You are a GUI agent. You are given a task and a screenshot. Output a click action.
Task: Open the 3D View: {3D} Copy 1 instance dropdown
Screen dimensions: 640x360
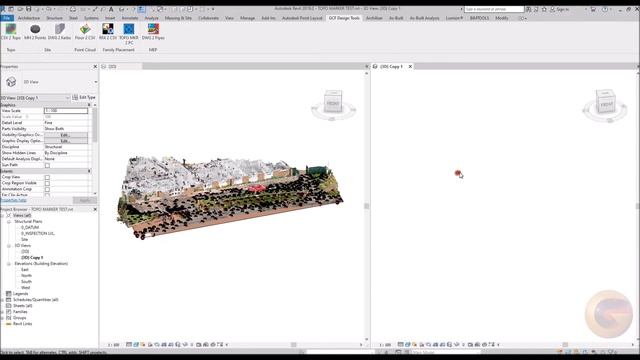pos(67,98)
